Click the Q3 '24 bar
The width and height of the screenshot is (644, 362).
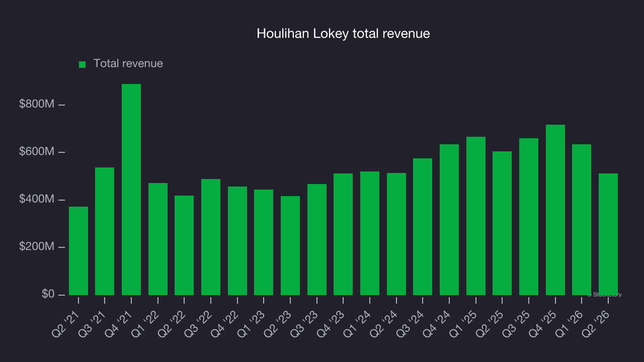423,227
